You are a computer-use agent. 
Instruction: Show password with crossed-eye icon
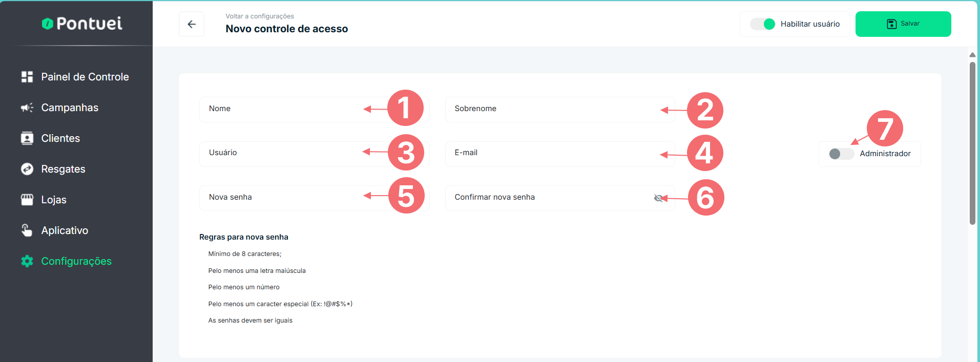point(658,198)
